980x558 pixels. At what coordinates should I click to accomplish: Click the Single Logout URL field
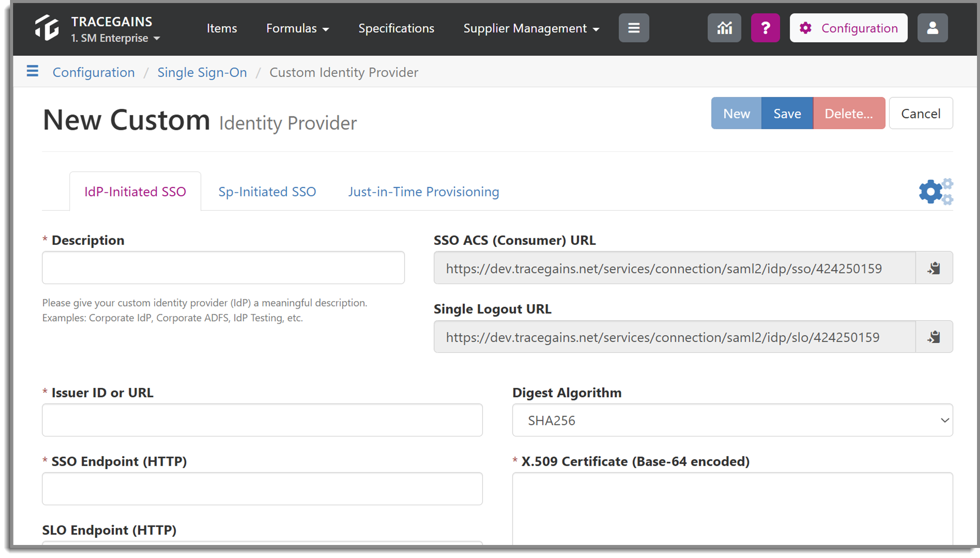675,337
